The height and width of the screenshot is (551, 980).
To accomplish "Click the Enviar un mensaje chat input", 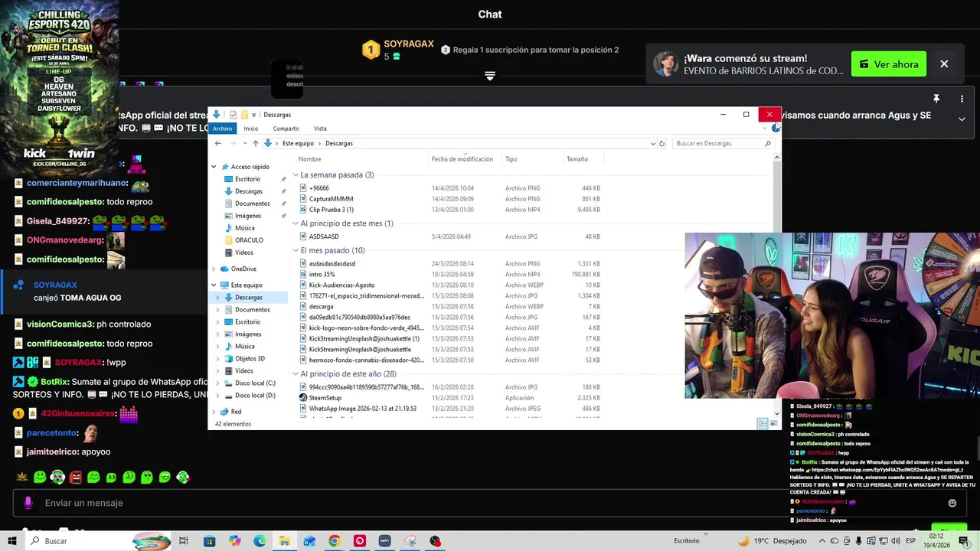I will point(490,503).
